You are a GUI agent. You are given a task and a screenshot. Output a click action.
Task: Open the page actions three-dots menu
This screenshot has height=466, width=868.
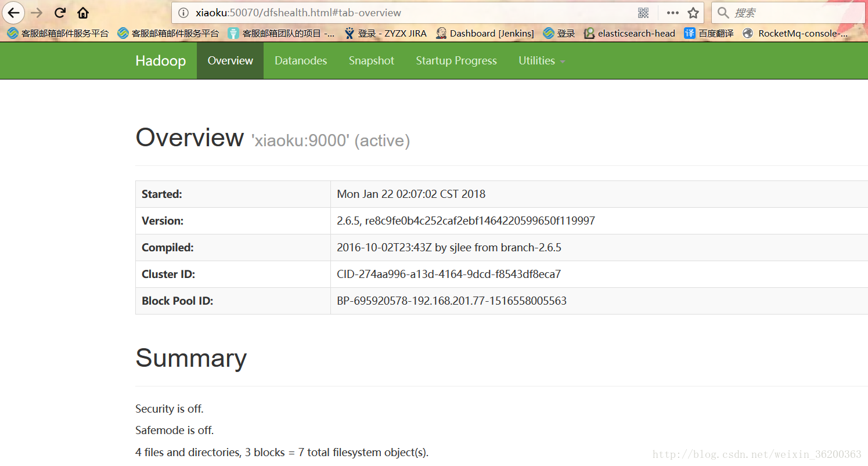[x=672, y=13]
